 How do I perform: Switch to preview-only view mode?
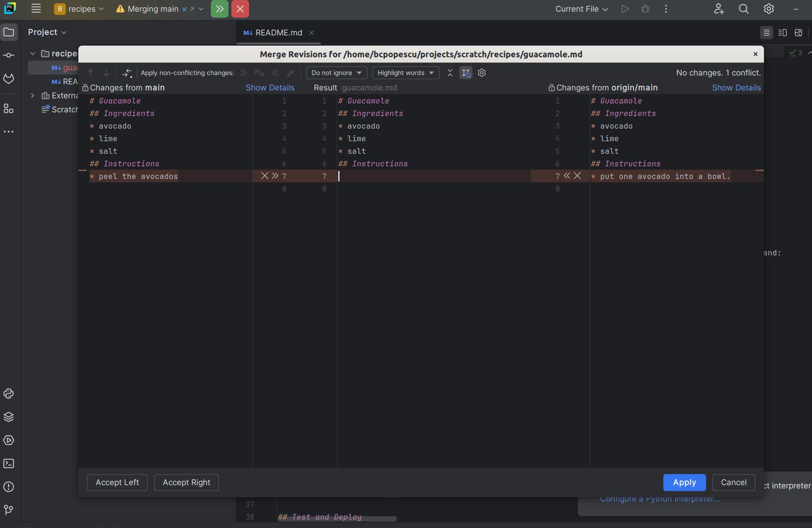[798, 33]
